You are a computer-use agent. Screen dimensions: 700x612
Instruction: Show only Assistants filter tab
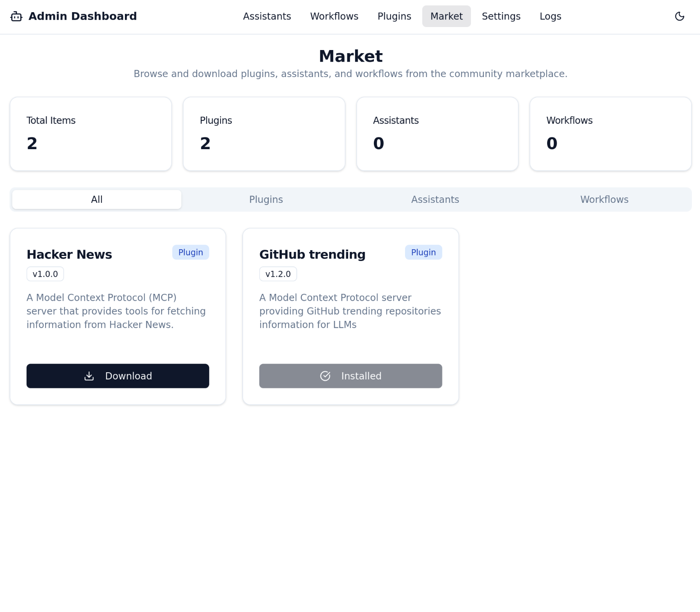click(435, 200)
